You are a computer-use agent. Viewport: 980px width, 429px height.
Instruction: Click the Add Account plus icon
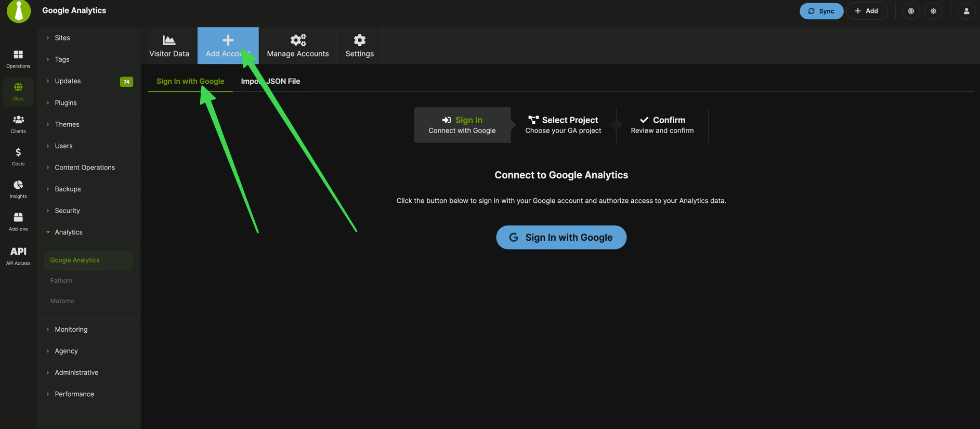(228, 40)
